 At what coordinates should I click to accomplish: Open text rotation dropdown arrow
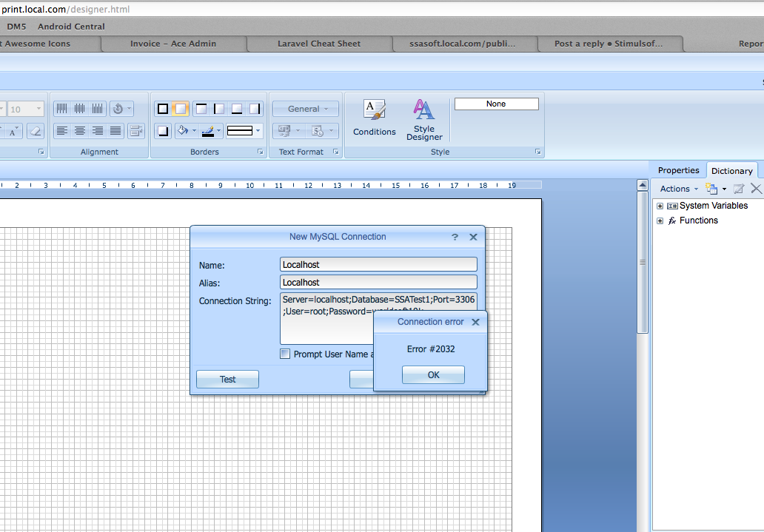point(129,109)
